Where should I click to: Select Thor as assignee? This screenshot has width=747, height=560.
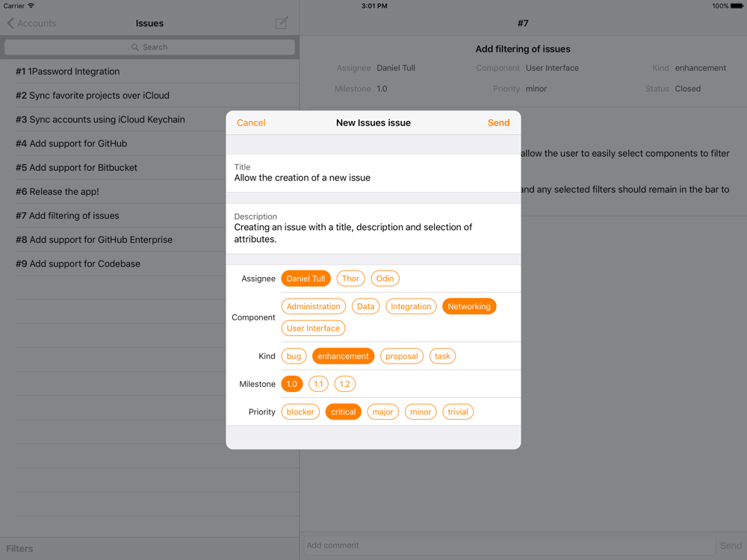[x=350, y=279]
